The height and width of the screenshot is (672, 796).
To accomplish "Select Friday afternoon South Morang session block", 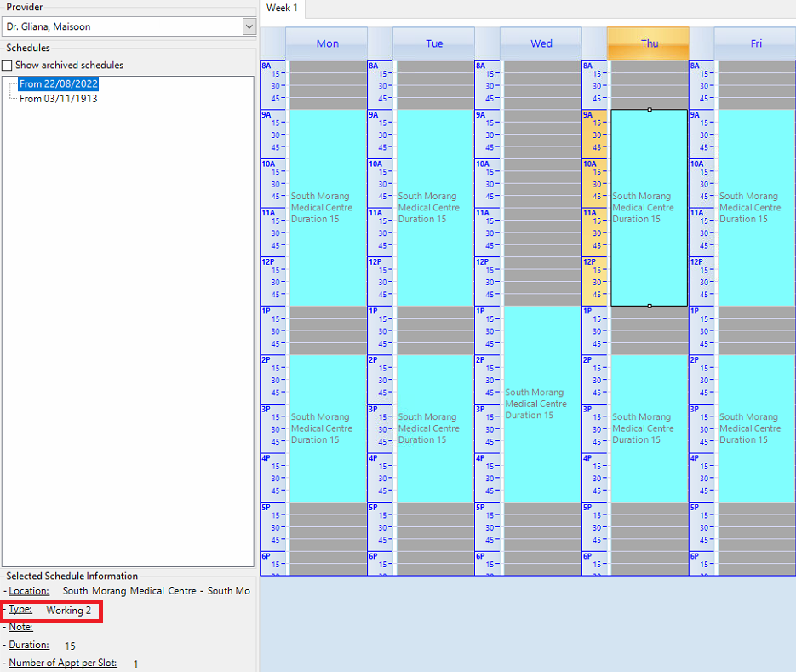I will coord(756,428).
